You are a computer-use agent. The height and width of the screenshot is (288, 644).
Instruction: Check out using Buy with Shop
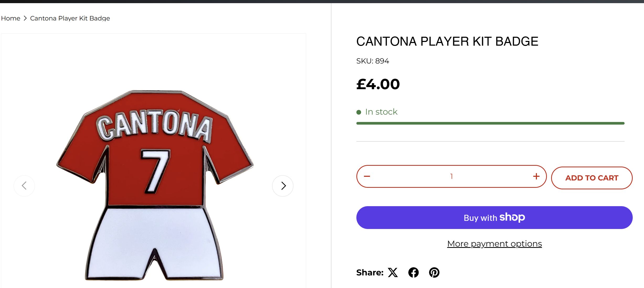[x=494, y=217]
